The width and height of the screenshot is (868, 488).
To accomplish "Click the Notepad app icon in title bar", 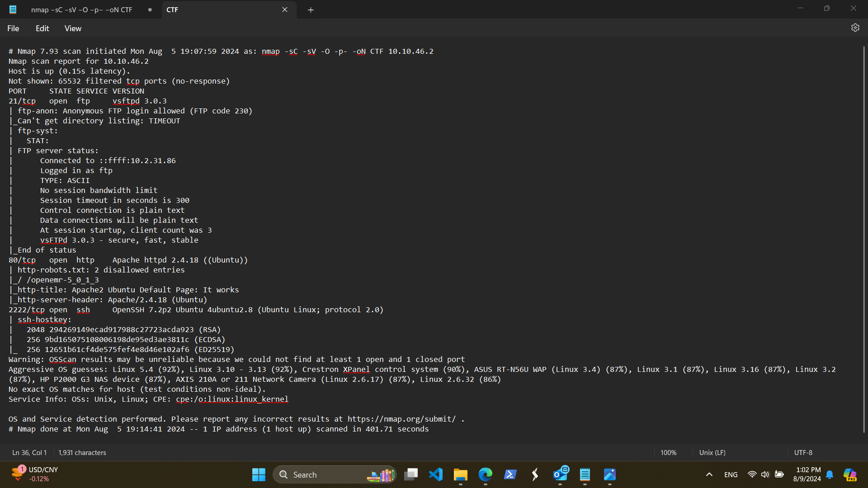I will tap(13, 9).
